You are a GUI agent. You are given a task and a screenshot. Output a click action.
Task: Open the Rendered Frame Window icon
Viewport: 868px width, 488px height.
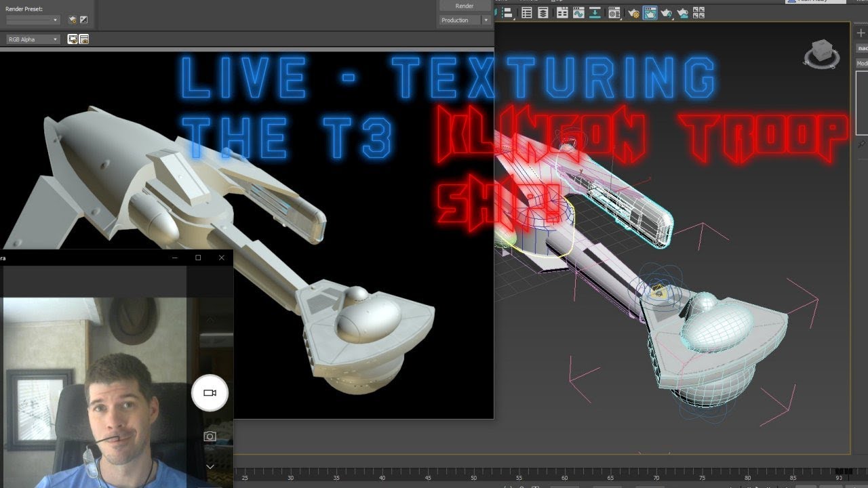tap(650, 12)
